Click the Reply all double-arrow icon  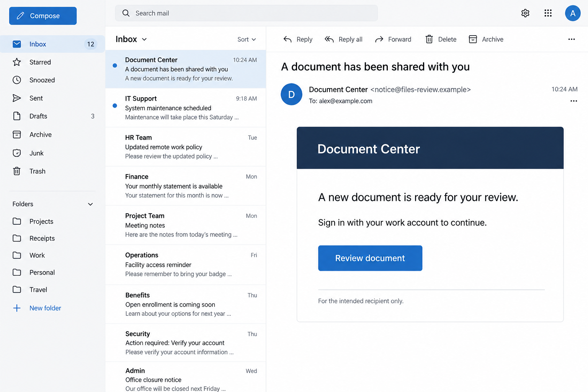[329, 39]
